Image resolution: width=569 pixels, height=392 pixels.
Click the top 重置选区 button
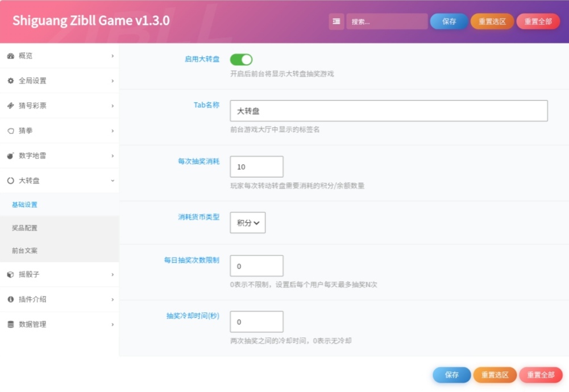pos(492,22)
